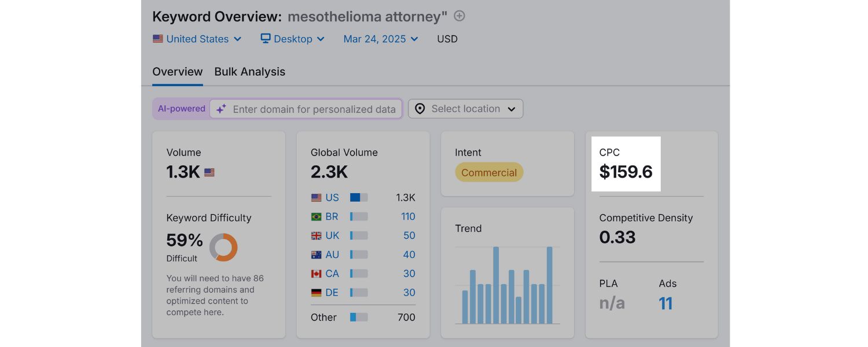Screen dimensions: 868x347
Task: Click the Brazil flag in Global Volume
Action: pyautogui.click(x=316, y=216)
